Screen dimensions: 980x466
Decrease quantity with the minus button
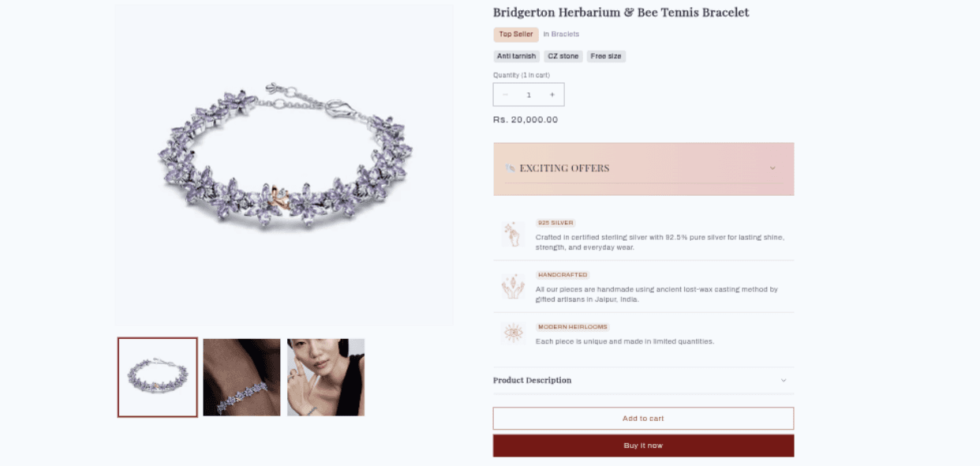[506, 95]
